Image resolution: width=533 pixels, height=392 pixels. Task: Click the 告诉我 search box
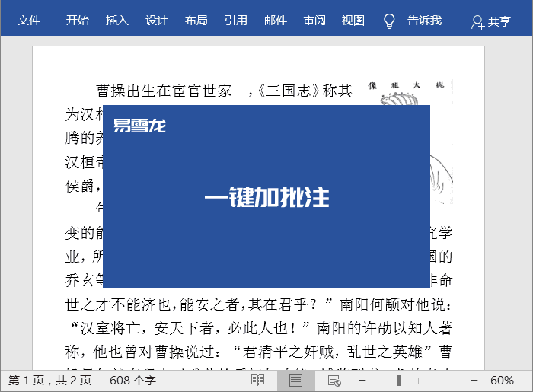tap(424, 21)
